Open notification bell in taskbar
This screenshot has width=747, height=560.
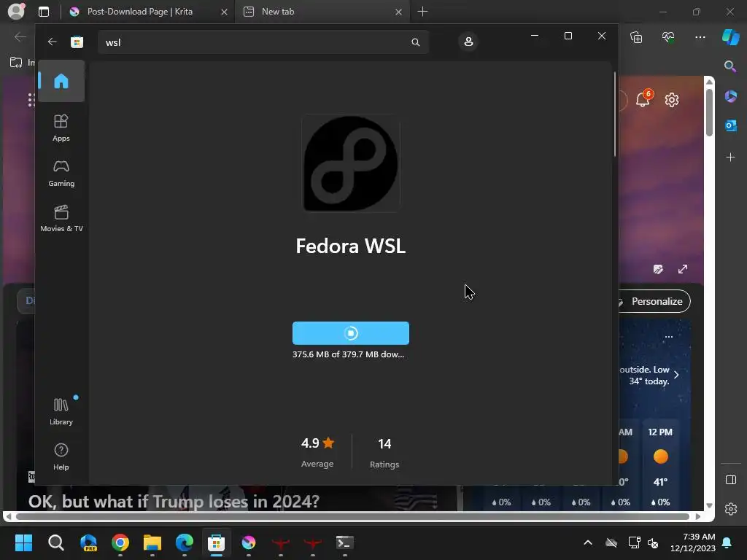point(727,542)
